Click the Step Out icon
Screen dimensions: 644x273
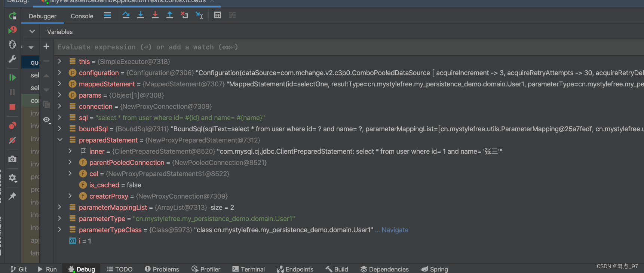click(170, 15)
